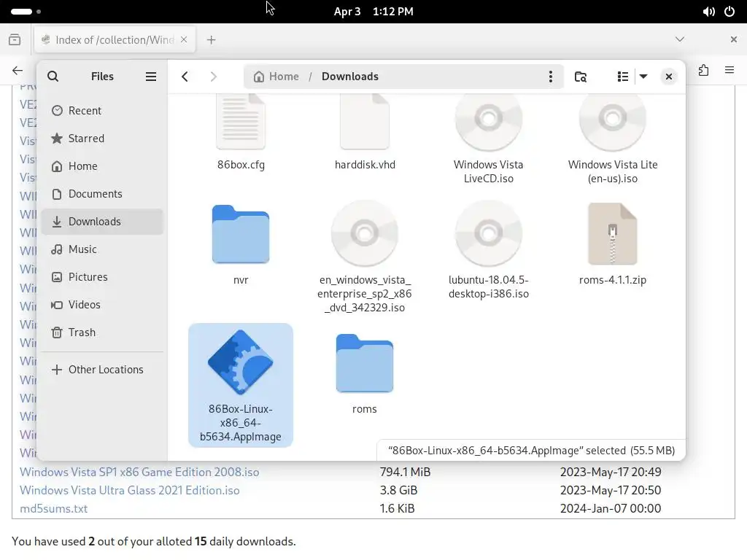Viewport: 747px width, 560px height.
Task: Open Recent in Files sidebar
Action: click(x=102, y=111)
